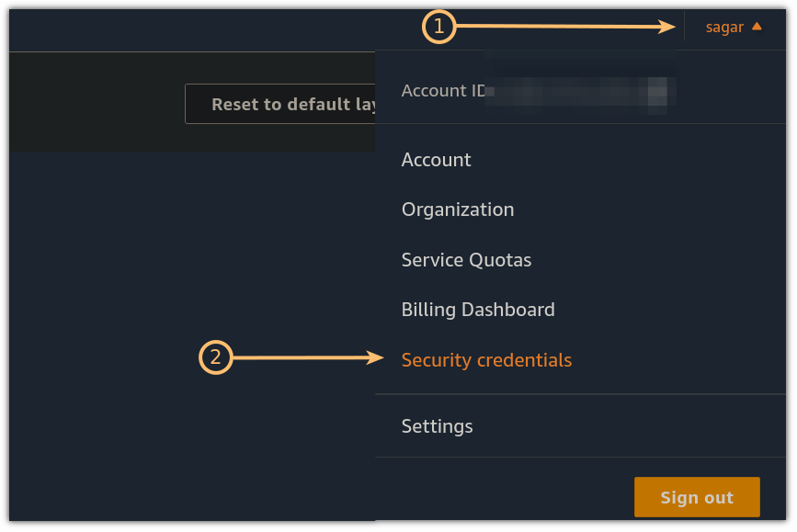
Task: Click the sagar username in the navbar
Action: click(x=723, y=27)
